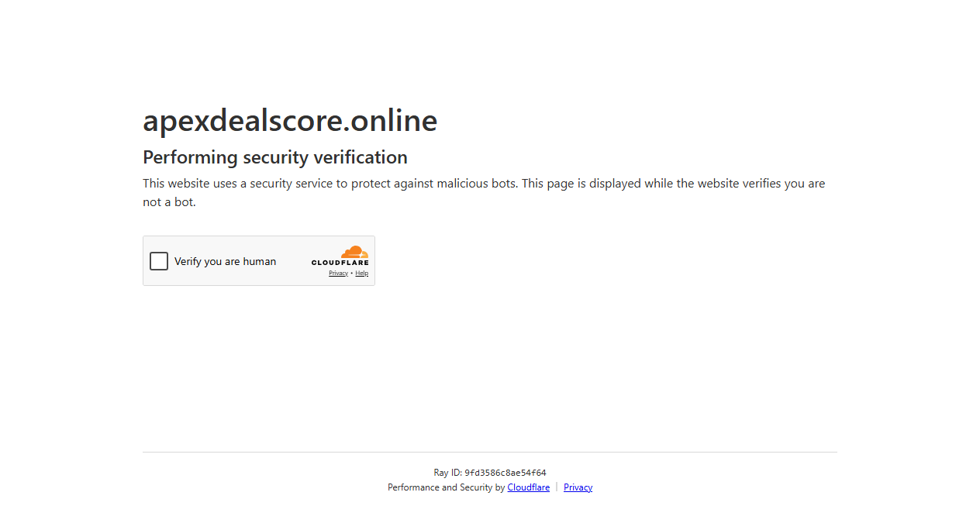Open the Help link inside verification widget
Image resolution: width=980 pixels, height=506 pixels.
[362, 274]
